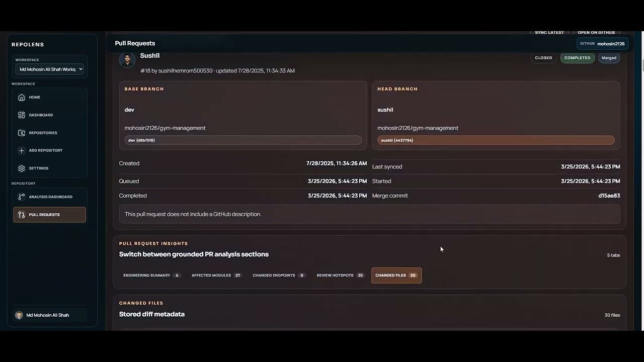Click the Md Mohosin Ali Shah avatar
This screenshot has width=644, height=362.
point(19,315)
